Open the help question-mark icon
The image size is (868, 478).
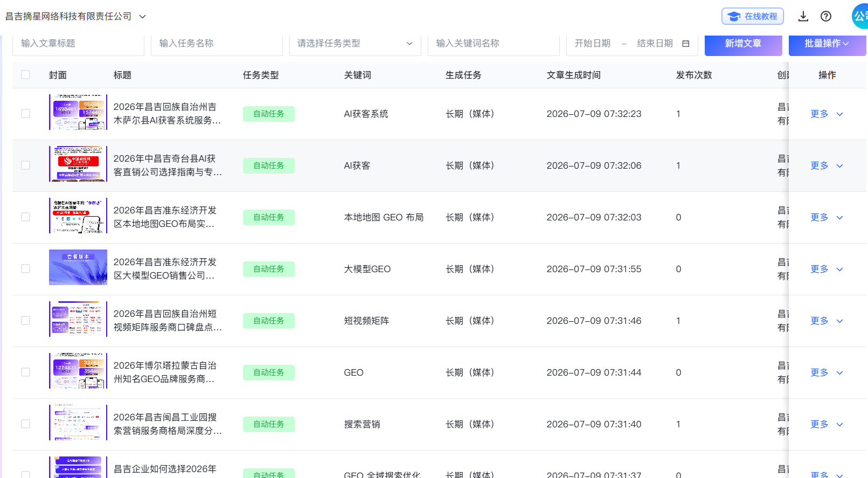[x=826, y=16]
